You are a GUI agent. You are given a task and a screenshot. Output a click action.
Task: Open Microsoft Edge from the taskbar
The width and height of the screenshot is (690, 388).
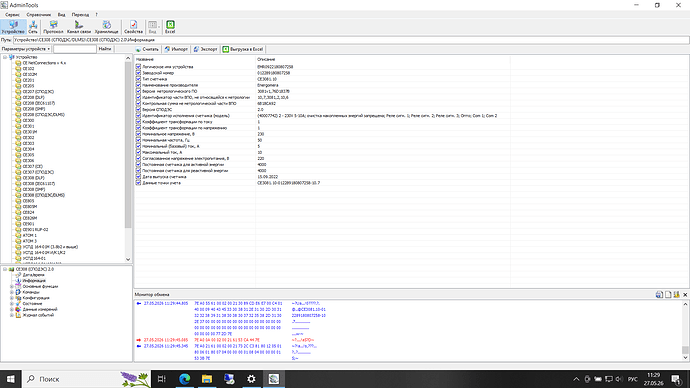coord(184,379)
